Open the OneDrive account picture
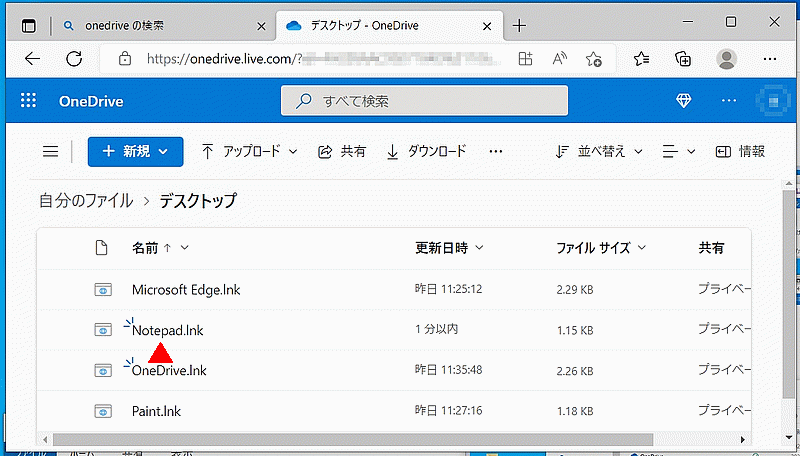800x456 pixels. [x=773, y=100]
